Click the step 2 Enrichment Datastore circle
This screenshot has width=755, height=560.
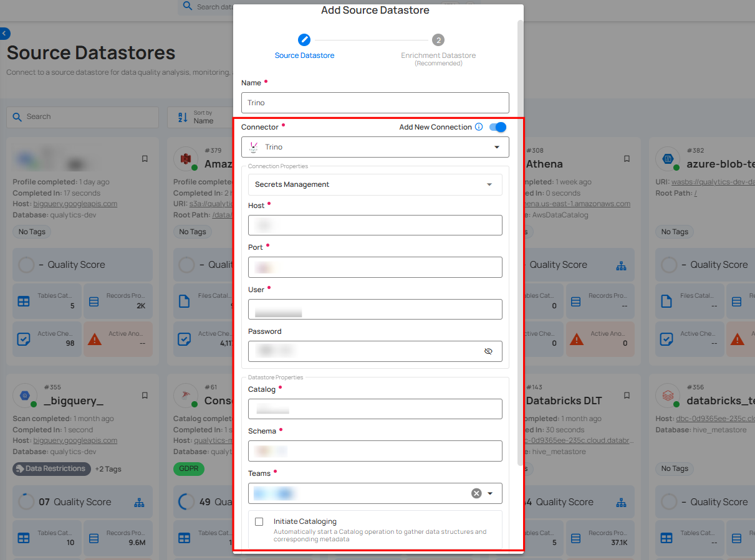tap(438, 40)
